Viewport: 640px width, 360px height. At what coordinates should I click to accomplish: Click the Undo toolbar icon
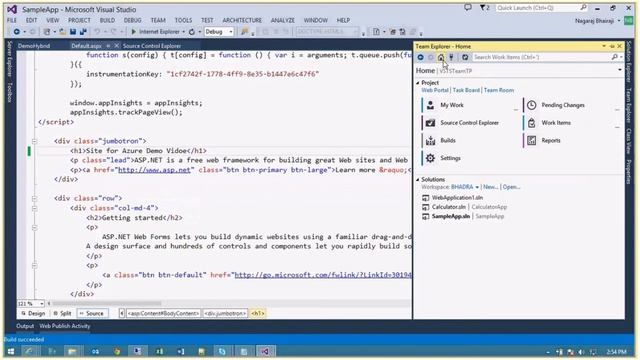point(97,31)
